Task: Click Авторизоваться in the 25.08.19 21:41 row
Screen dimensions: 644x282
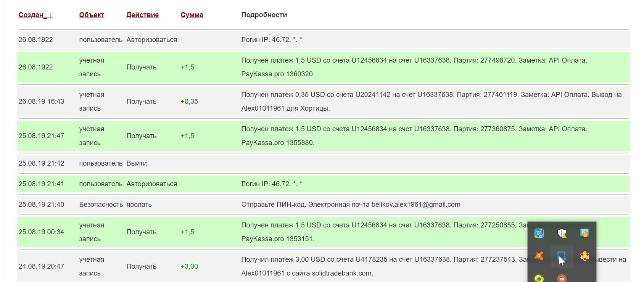Action: click(151, 184)
